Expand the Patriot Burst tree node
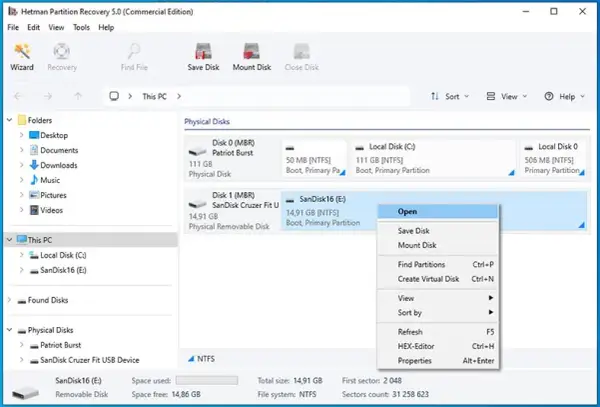The width and height of the screenshot is (600, 407). click(21, 345)
